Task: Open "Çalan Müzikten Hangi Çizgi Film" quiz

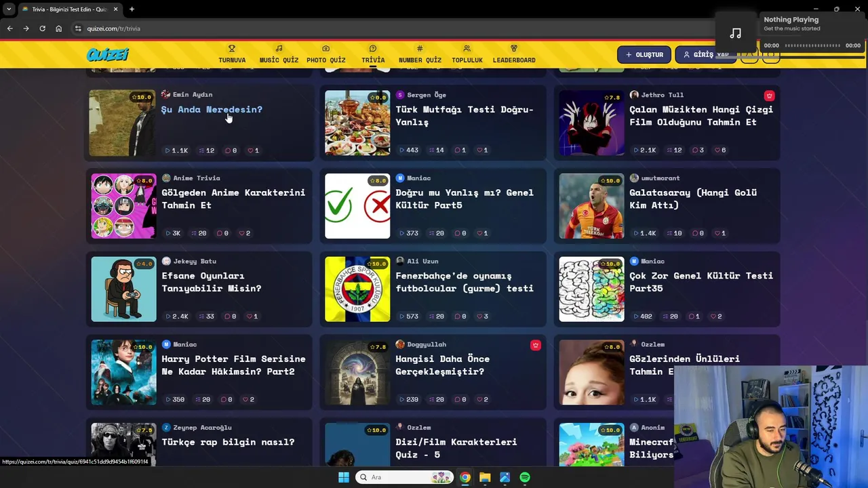Action: (x=701, y=115)
